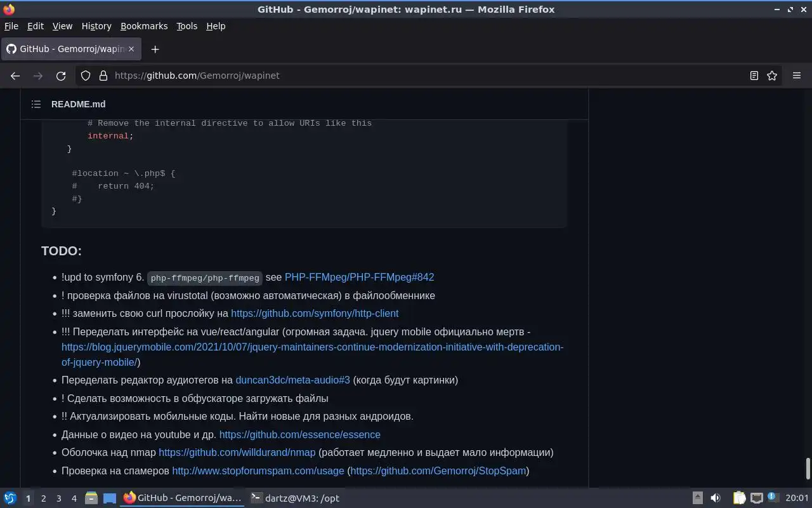Open the File menu
This screenshot has height=508, width=812.
[11, 26]
